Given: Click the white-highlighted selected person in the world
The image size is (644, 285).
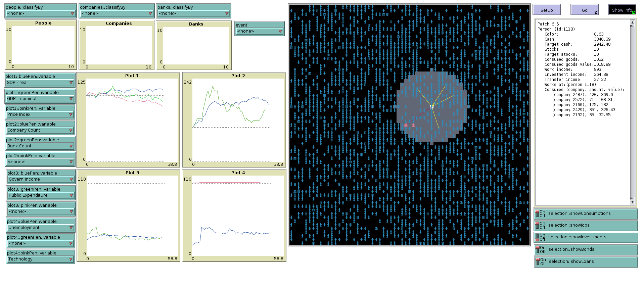Looking at the screenshot, I should pos(431,107).
